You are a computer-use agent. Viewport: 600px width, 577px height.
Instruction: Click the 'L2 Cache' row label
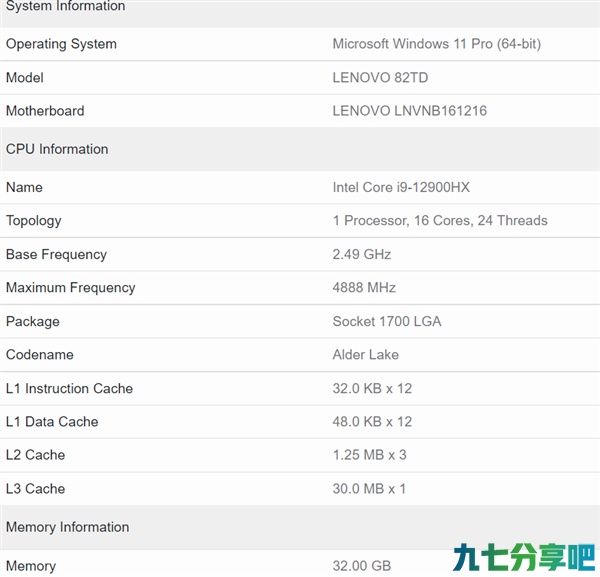pos(36,455)
